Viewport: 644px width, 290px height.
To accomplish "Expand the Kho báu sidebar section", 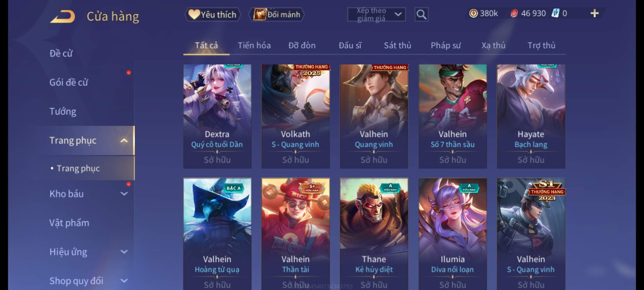I will [x=124, y=194].
